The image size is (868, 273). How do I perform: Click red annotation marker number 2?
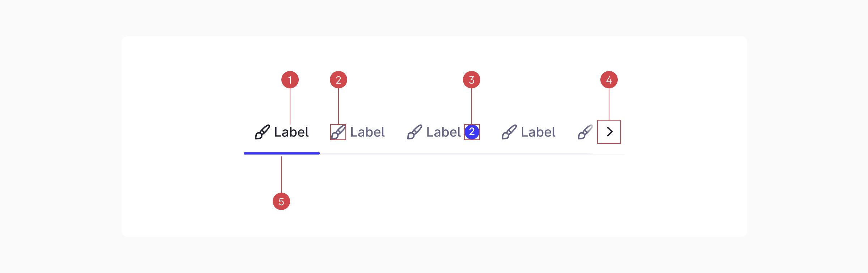click(339, 80)
